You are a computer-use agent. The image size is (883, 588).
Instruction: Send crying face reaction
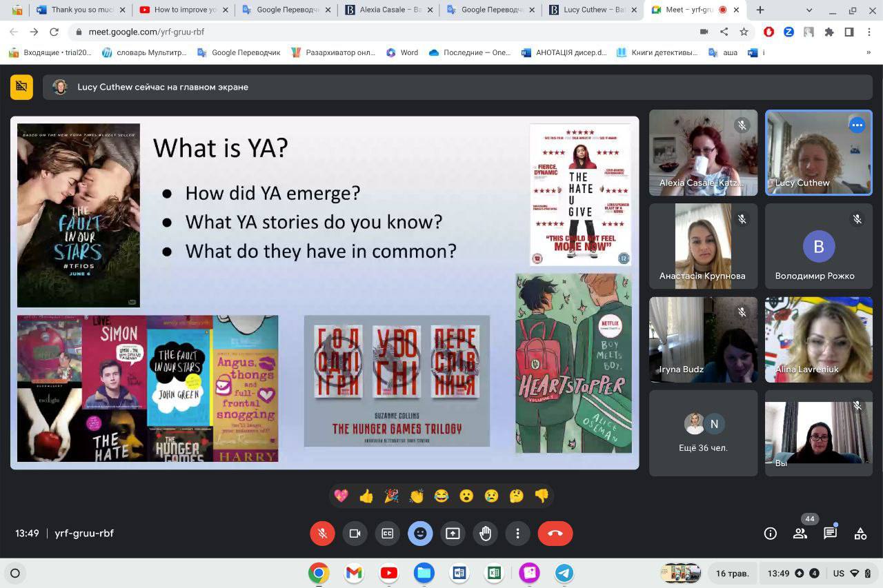(x=491, y=496)
